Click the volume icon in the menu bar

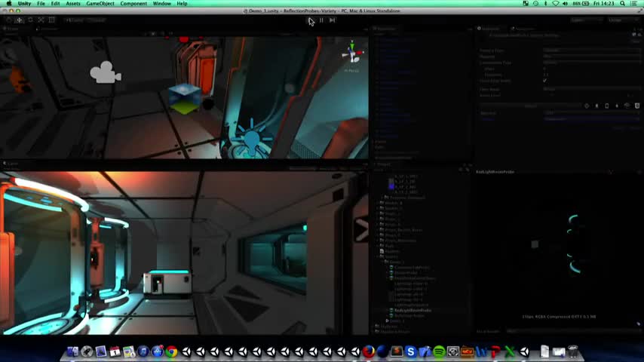click(565, 3)
